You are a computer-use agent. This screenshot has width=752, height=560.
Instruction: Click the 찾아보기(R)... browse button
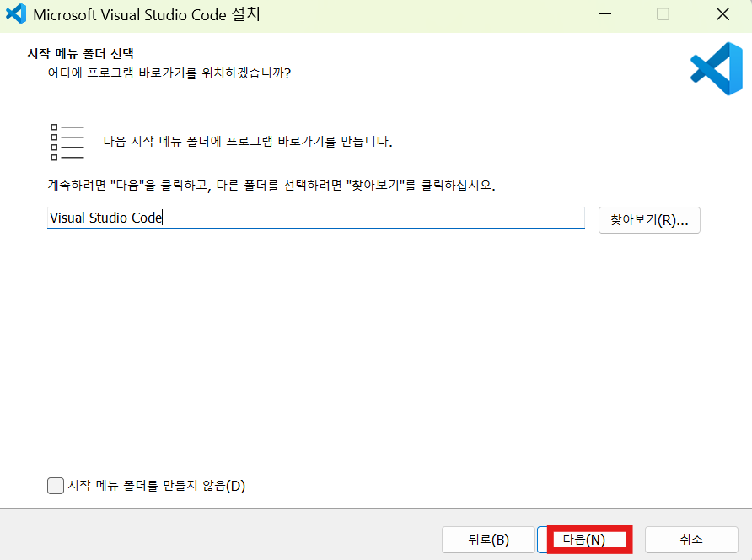pyautogui.click(x=649, y=220)
